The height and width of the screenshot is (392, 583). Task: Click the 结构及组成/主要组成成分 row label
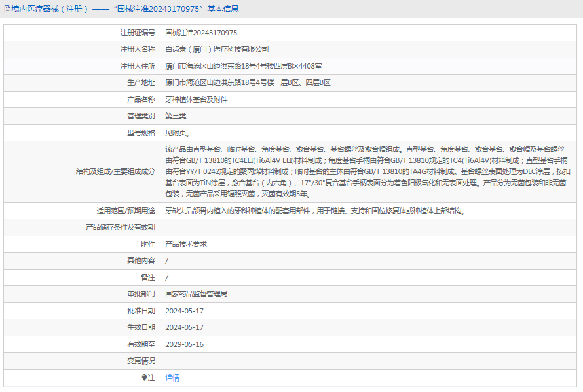pyautogui.click(x=115, y=171)
